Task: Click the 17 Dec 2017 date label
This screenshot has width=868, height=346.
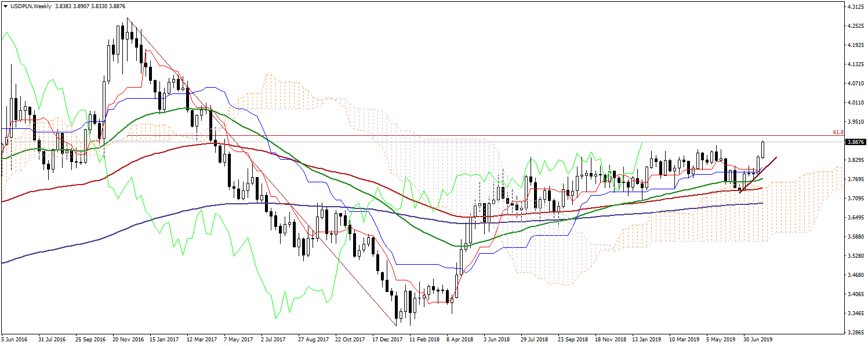Action: (387, 338)
